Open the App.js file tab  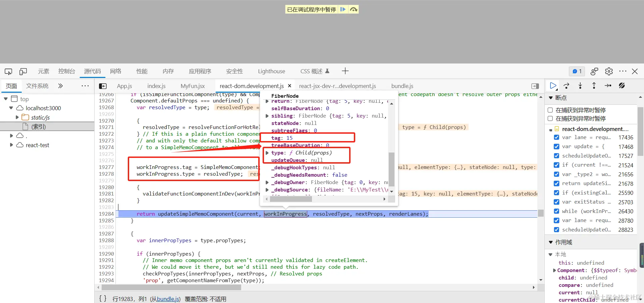click(x=124, y=86)
